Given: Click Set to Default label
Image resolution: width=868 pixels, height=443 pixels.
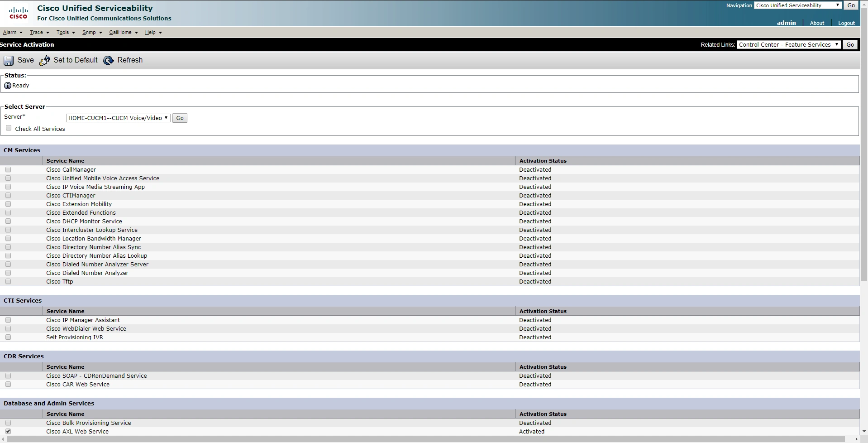Looking at the screenshot, I should [76, 60].
